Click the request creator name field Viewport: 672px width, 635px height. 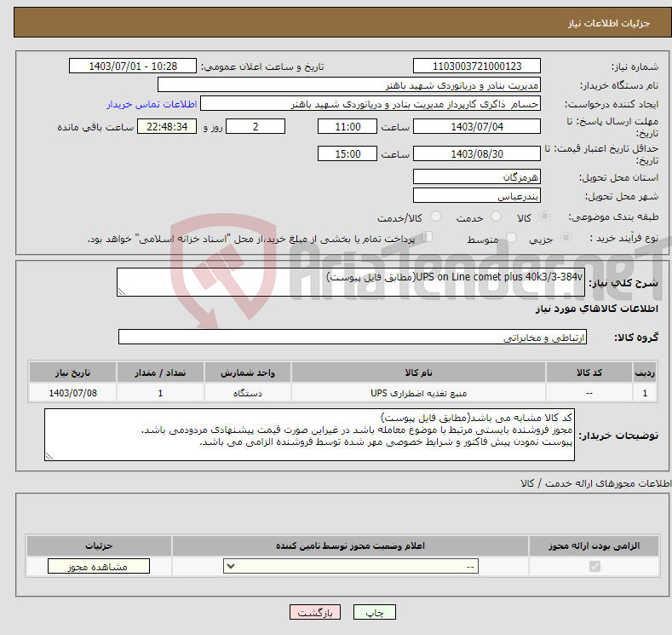click(370, 104)
